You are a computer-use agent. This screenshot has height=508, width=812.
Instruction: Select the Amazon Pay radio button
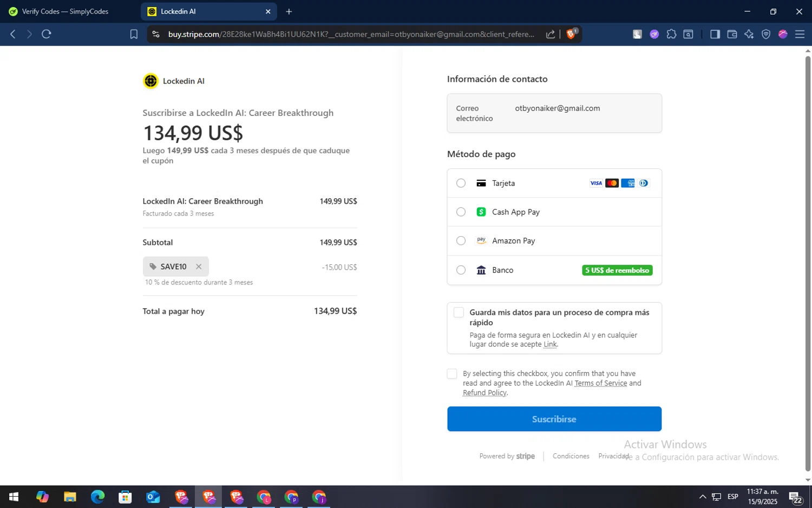[461, 240]
